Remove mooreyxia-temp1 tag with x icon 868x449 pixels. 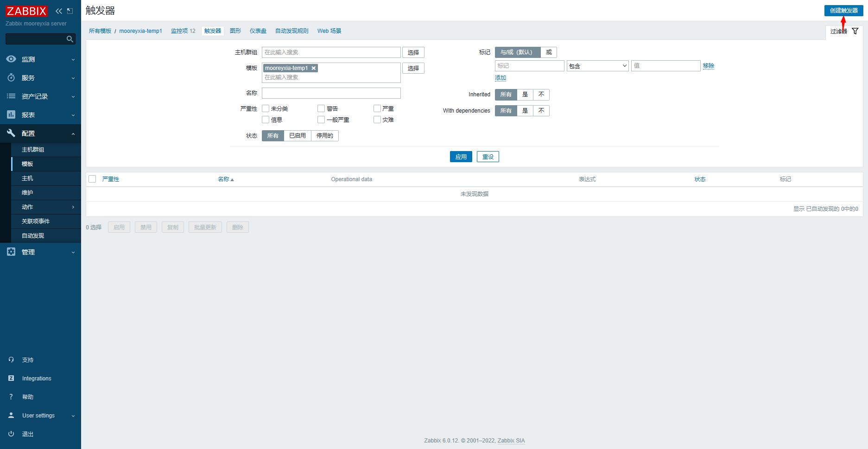coord(314,68)
